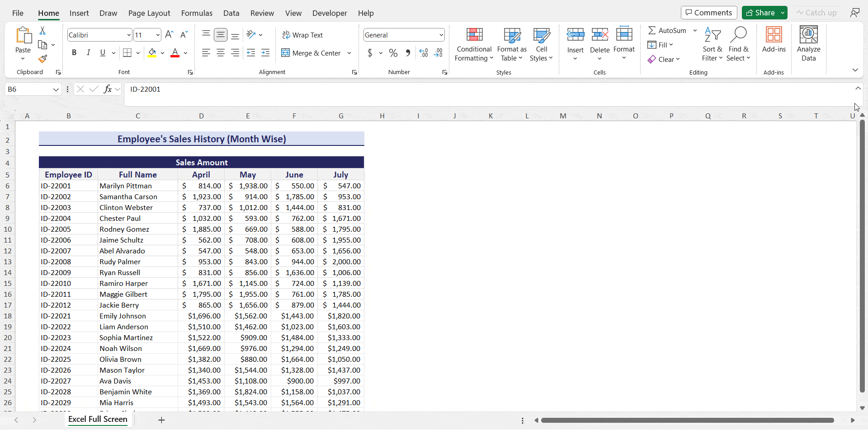Click the Top Align icon

[x=206, y=34]
